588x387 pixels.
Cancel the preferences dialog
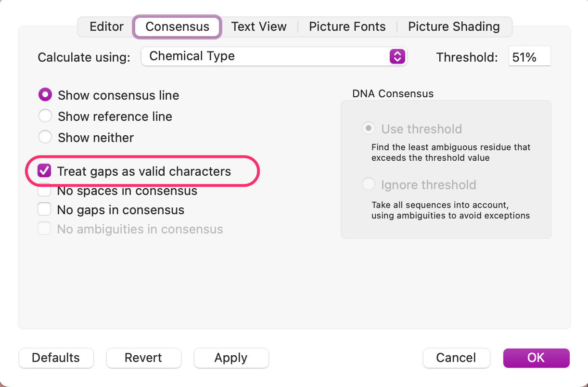(456, 358)
